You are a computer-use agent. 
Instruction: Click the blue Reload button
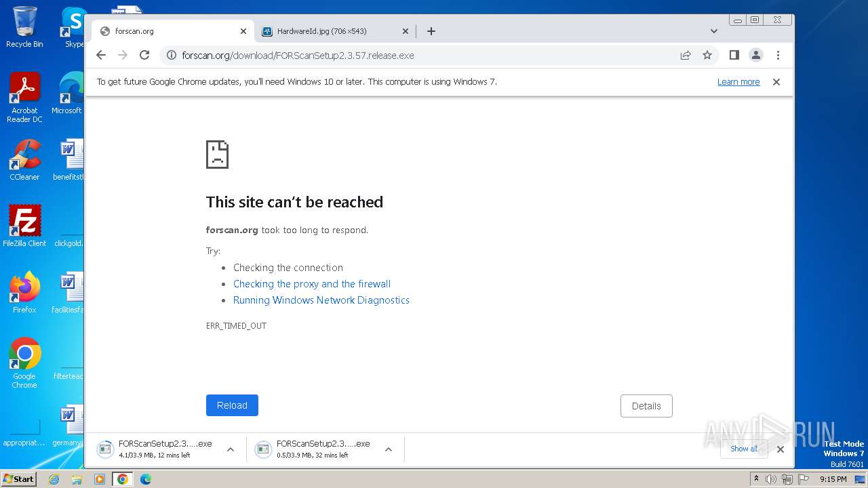(232, 405)
